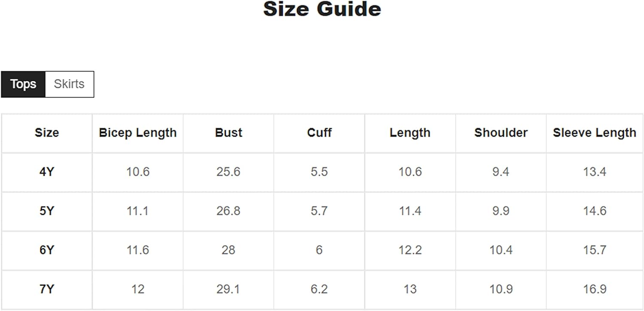
Task: Click the Length column header
Action: click(x=410, y=133)
